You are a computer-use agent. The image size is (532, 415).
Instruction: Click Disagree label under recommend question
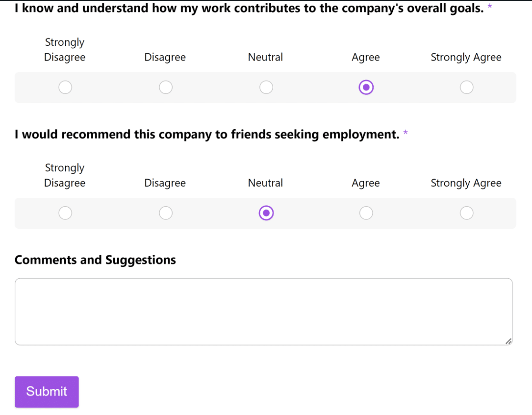pos(165,183)
